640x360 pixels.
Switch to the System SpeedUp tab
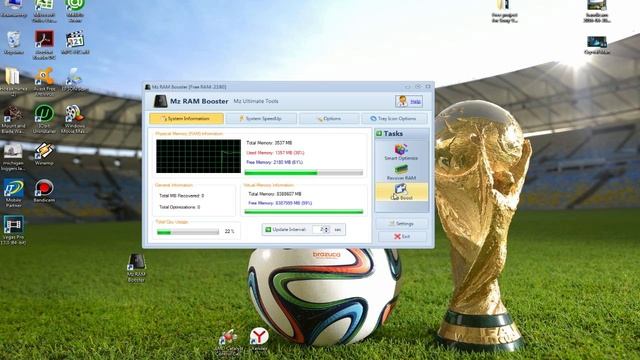click(261, 118)
